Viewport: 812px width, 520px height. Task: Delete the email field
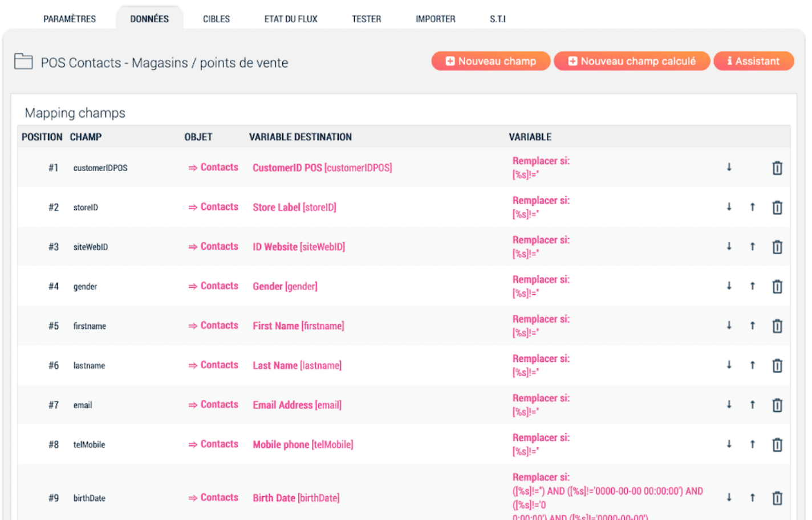click(777, 405)
